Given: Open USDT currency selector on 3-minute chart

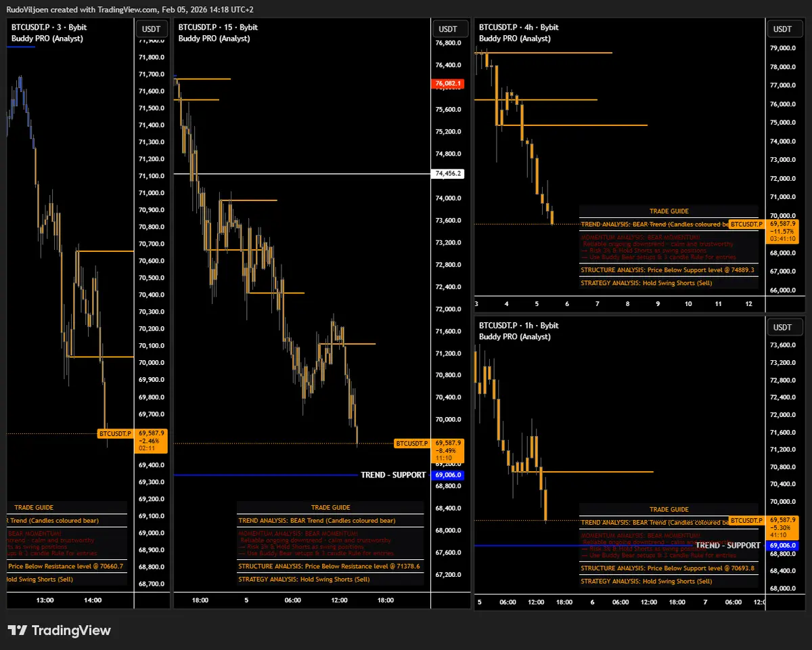Looking at the screenshot, I should pos(152,29).
